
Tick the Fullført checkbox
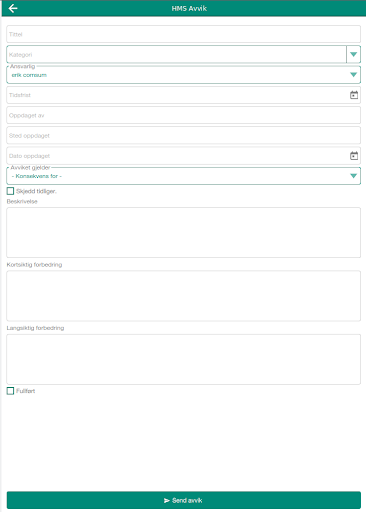pyautogui.click(x=10, y=391)
